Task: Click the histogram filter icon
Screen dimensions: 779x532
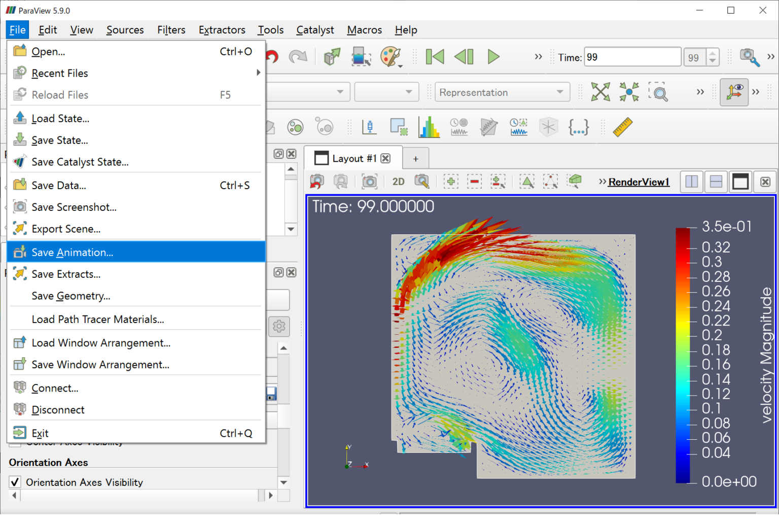Action: (x=429, y=127)
